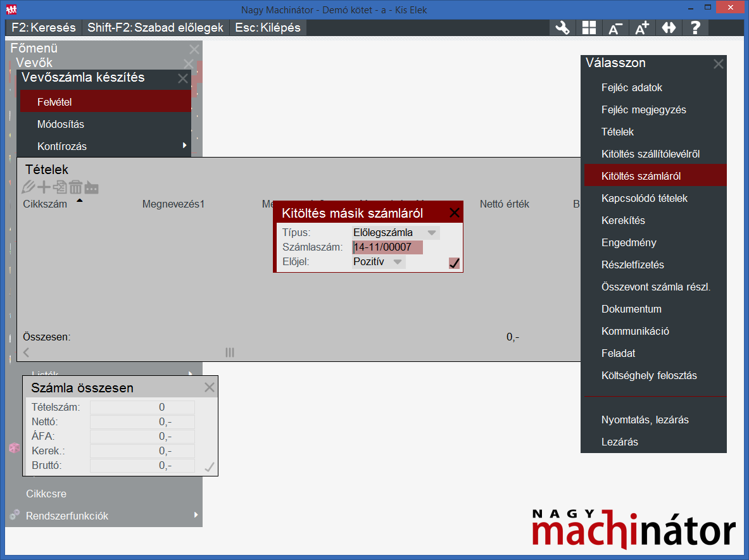This screenshot has height=560, width=749.
Task: Choose Költséghely felosztás option
Action: tap(655, 376)
